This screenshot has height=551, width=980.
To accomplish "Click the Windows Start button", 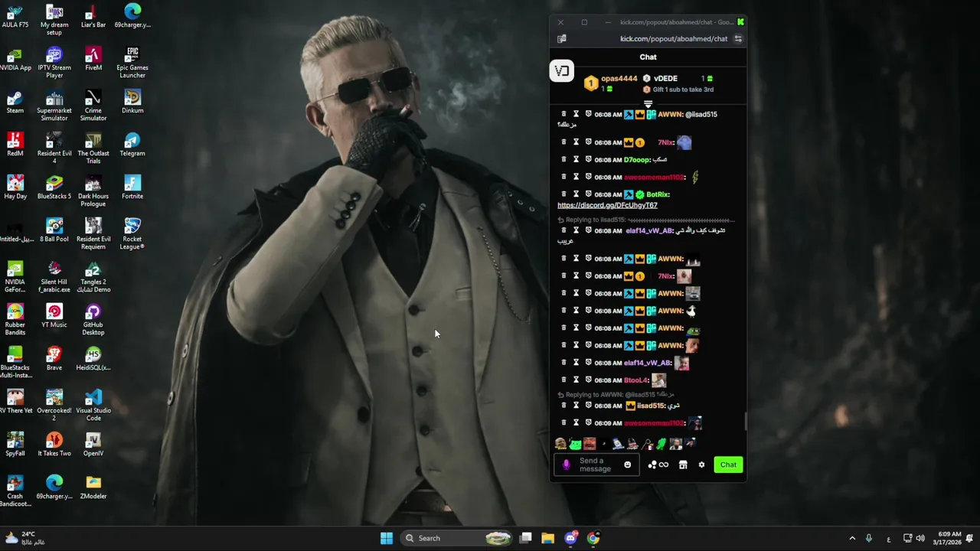I will tap(387, 538).
